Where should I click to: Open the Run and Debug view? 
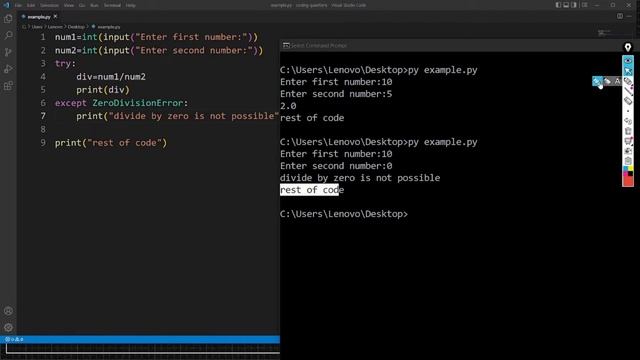8,69
